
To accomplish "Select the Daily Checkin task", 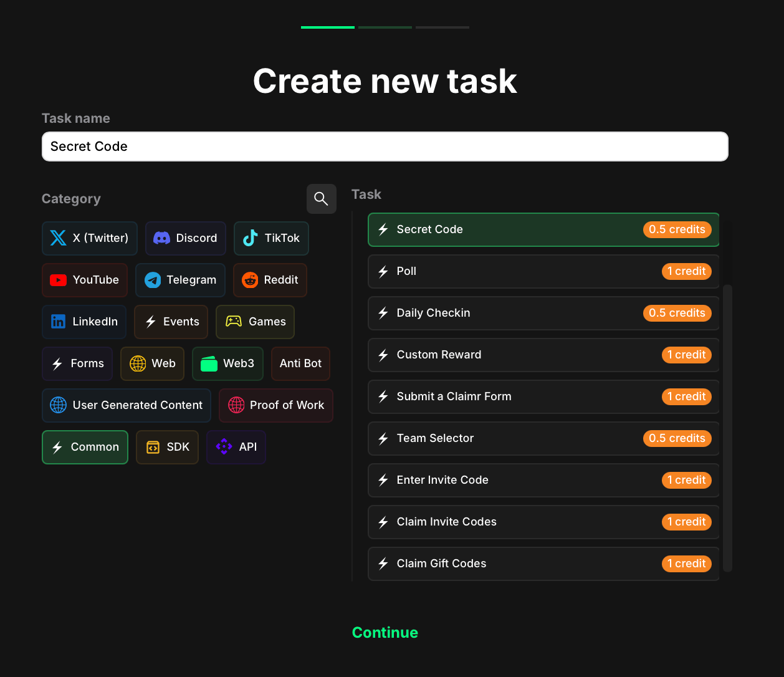I will click(543, 313).
